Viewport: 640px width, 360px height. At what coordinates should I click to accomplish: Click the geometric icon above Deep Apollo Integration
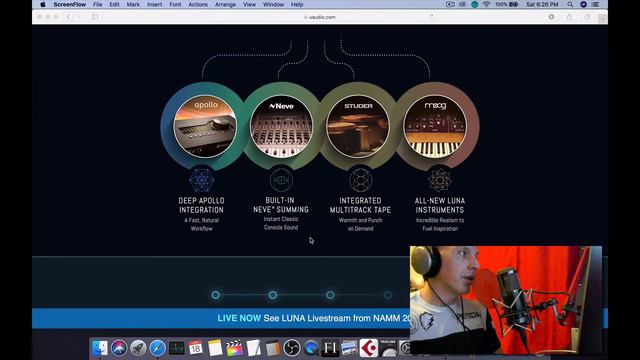[x=202, y=180]
